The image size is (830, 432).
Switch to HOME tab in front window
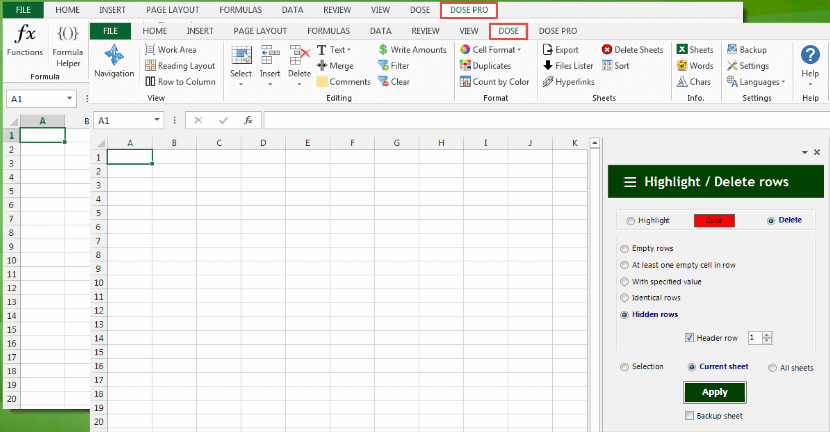point(155,31)
